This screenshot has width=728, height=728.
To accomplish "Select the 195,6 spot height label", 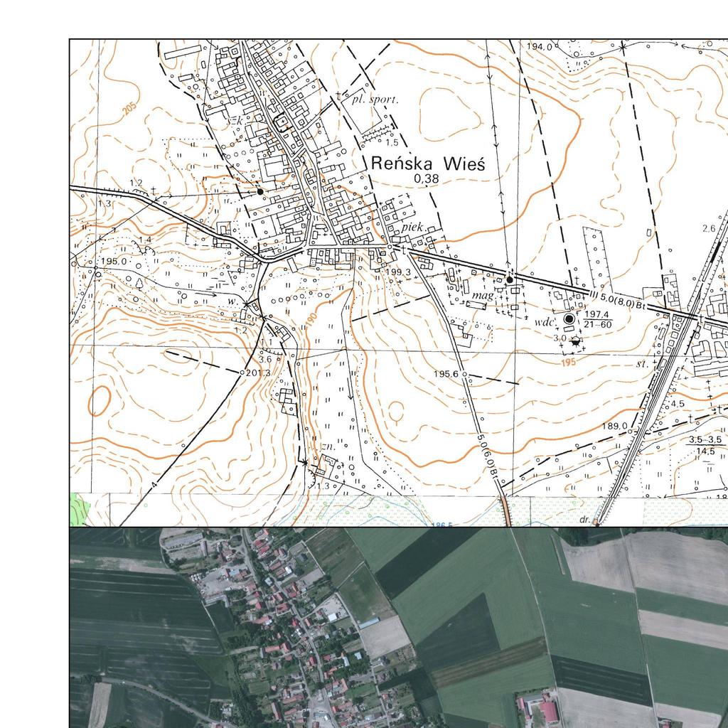I will [x=446, y=374].
